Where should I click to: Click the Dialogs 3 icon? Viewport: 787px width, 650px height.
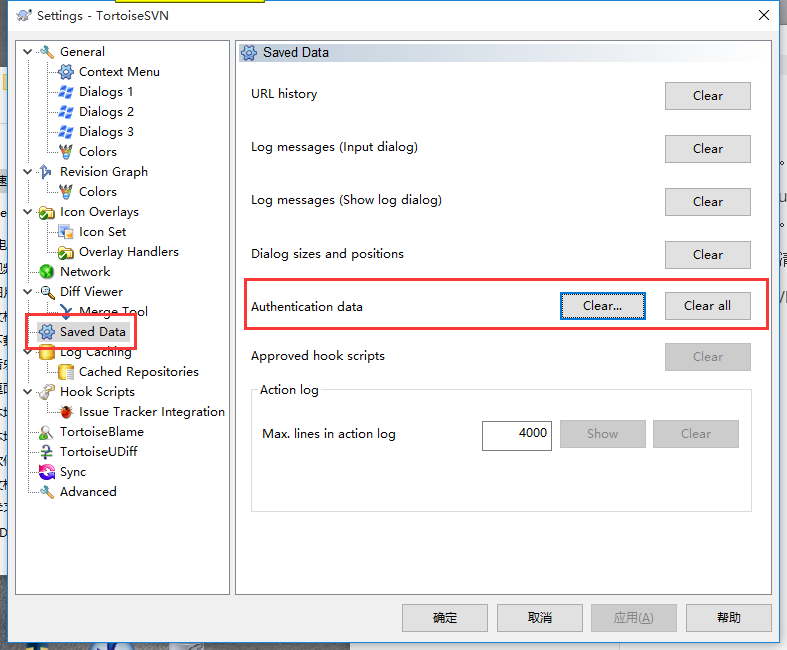coord(66,132)
